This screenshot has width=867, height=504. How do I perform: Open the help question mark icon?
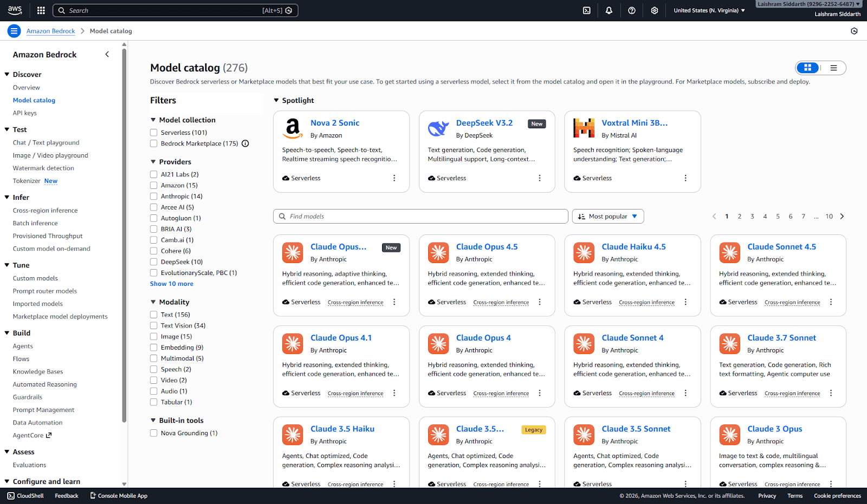[632, 10]
